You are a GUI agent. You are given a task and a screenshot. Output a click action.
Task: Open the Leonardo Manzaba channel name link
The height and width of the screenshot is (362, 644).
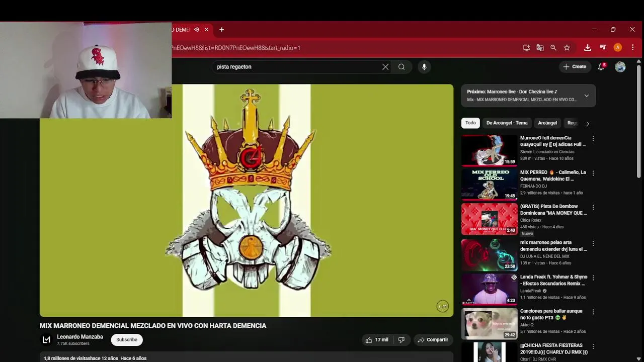(x=80, y=337)
